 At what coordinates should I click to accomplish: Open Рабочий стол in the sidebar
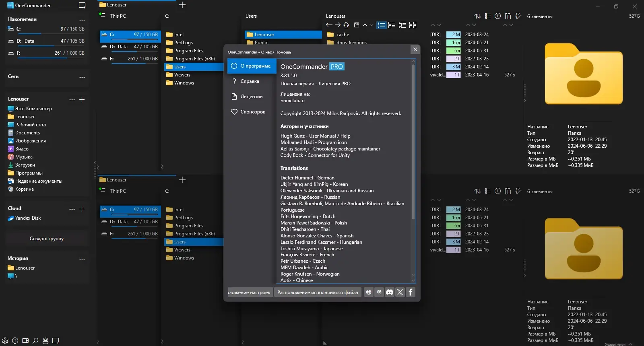[x=27, y=125]
